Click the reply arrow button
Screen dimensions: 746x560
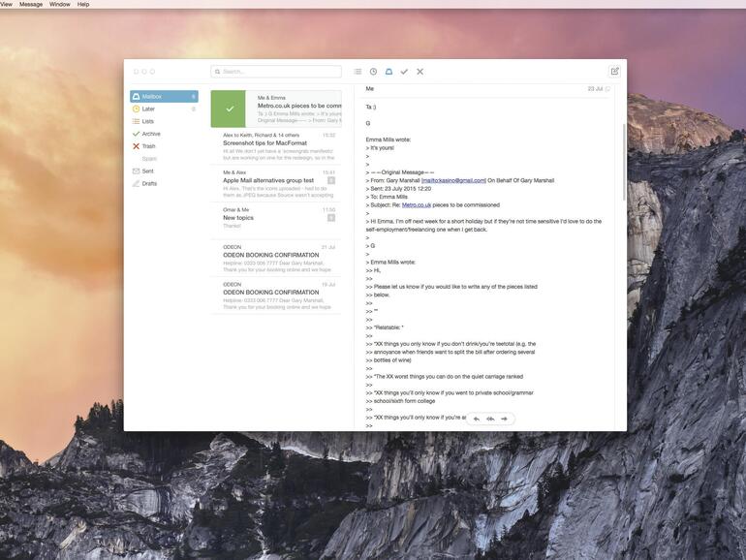click(477, 419)
